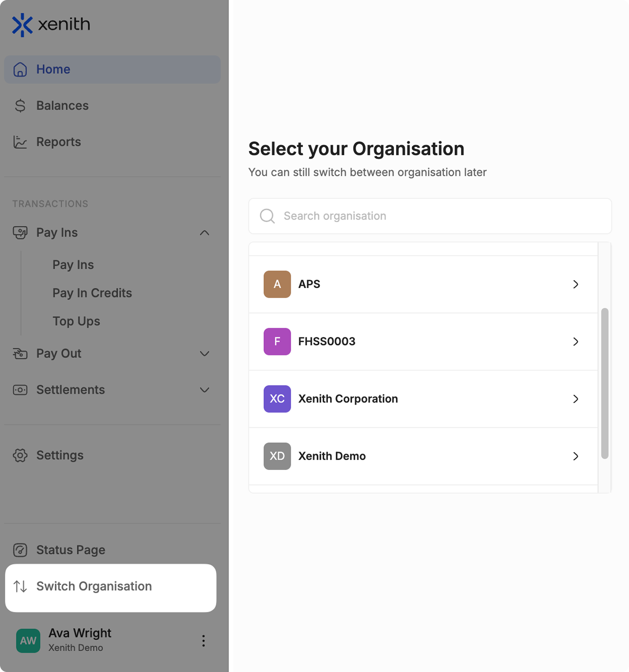Image resolution: width=629 pixels, height=672 pixels.
Task: Open the three-dot menu beside Ava Wright
Action: click(203, 640)
